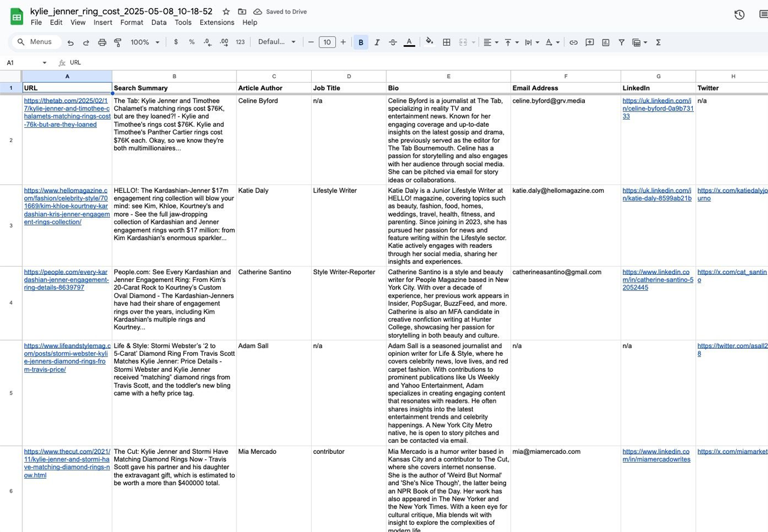Open Katie Daly's LinkedIn link
The width and height of the screenshot is (768, 532).
(657, 194)
